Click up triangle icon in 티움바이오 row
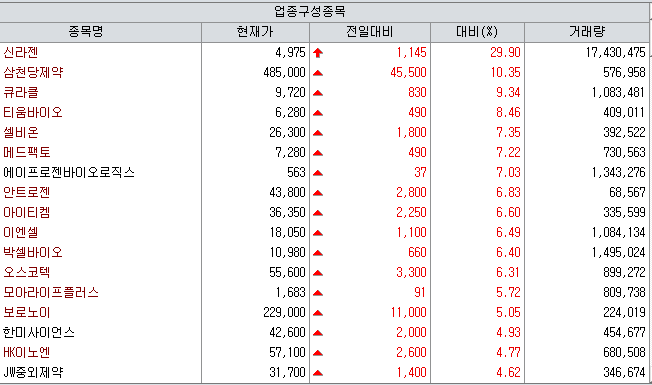652x385 pixels. [318, 113]
